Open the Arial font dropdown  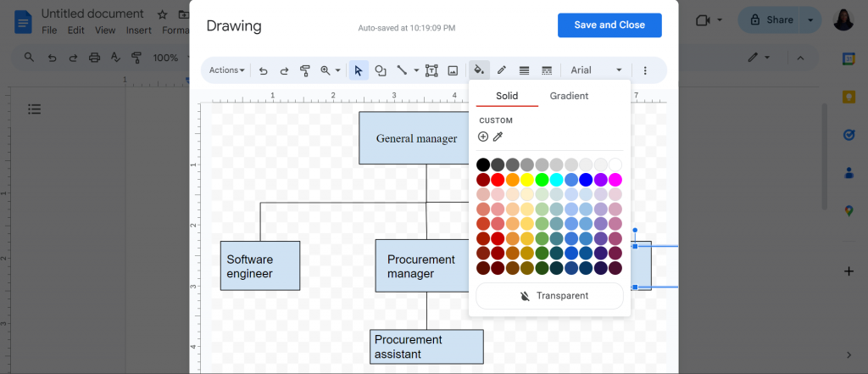click(596, 70)
